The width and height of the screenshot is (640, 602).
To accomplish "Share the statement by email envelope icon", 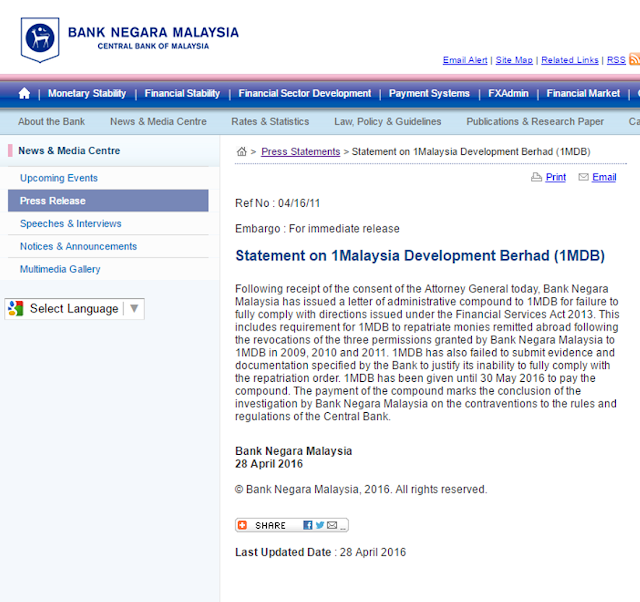I will click(x=332, y=525).
